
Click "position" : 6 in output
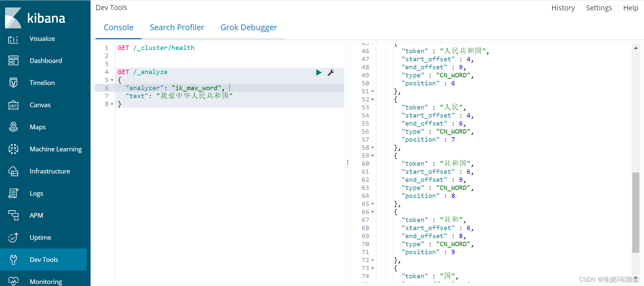tap(428, 83)
